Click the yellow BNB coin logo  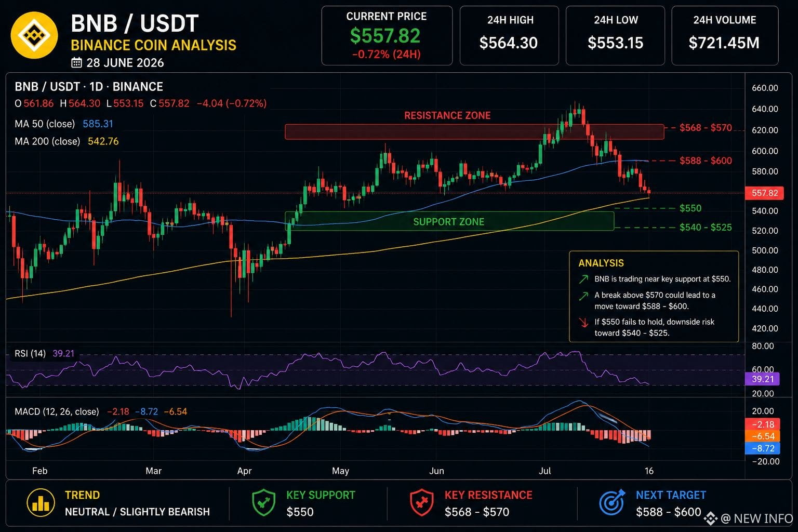point(34,35)
